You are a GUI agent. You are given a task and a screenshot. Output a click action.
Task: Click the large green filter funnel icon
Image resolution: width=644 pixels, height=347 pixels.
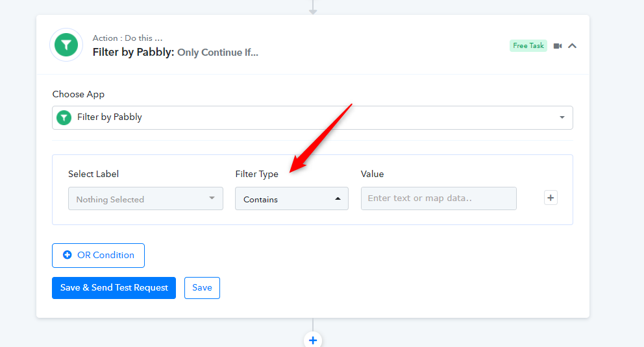[x=66, y=45]
